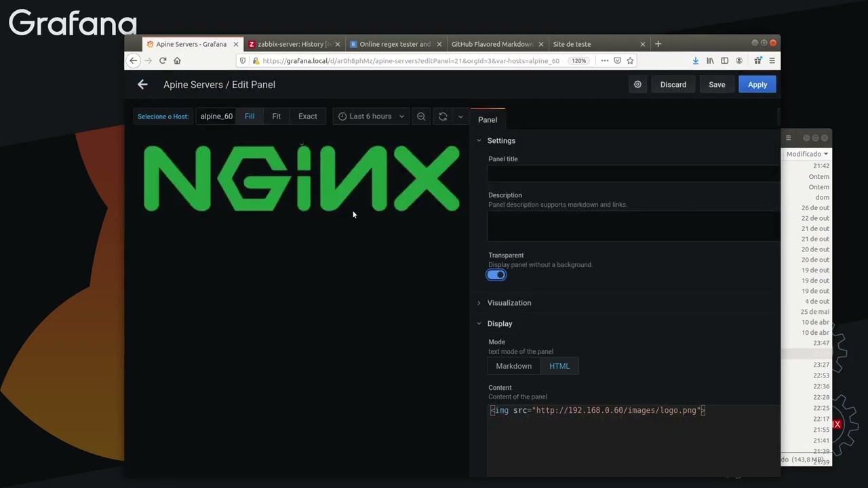Click the NGINX logo image
This screenshot has height=488, width=868.
tap(302, 178)
